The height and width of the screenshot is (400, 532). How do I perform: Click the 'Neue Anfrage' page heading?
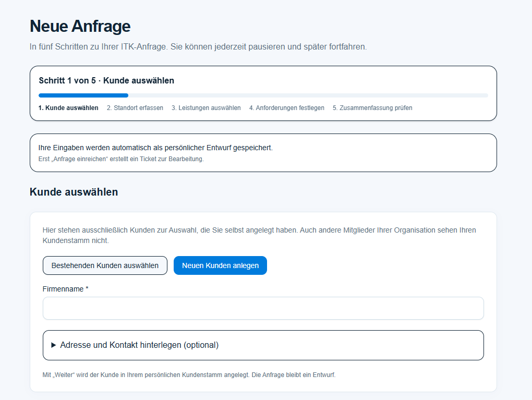pyautogui.click(x=80, y=26)
